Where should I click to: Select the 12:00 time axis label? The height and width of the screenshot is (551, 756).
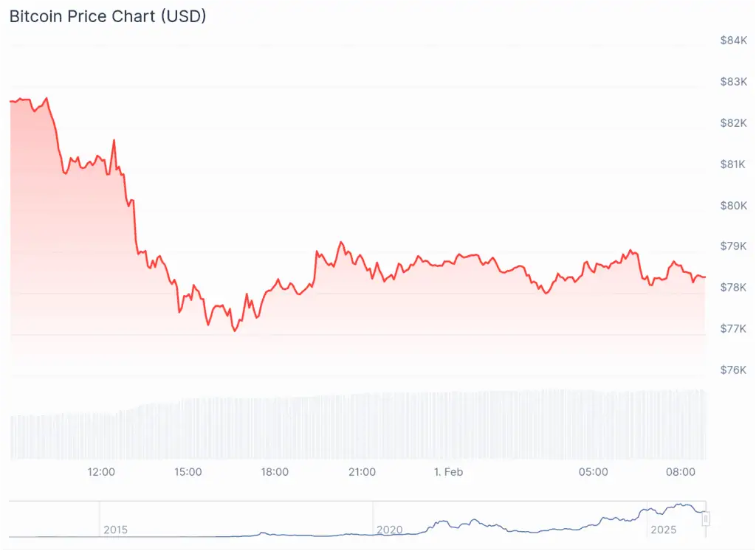tap(101, 472)
